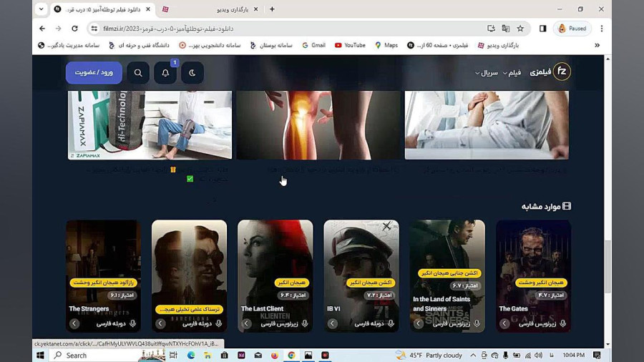Click the هیجان انگیز genre tag on The Last Client

click(x=292, y=283)
